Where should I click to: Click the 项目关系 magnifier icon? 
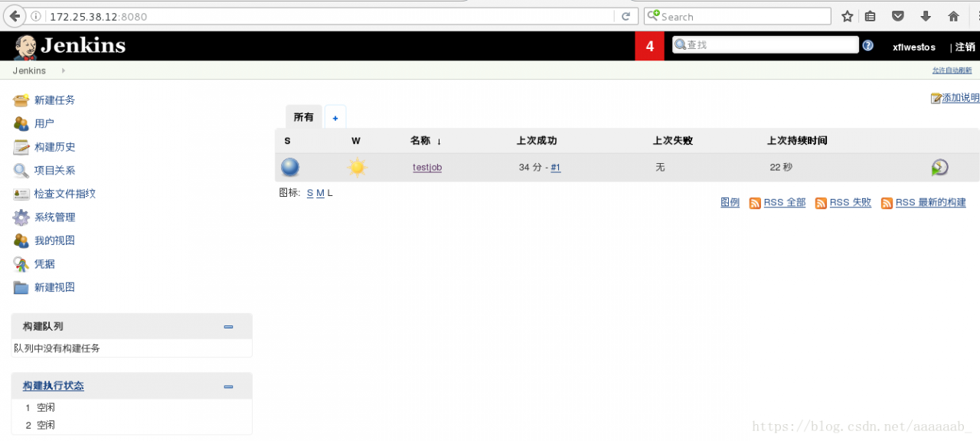[x=21, y=171]
